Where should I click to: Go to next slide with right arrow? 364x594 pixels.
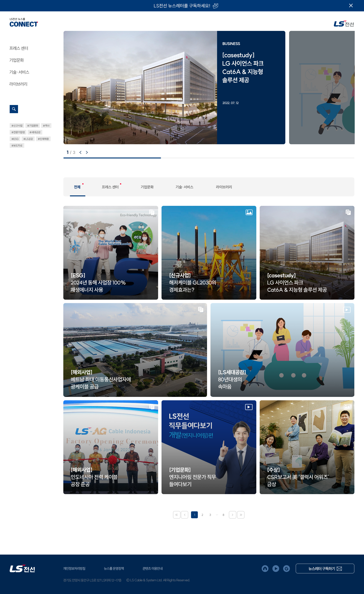coord(87,152)
